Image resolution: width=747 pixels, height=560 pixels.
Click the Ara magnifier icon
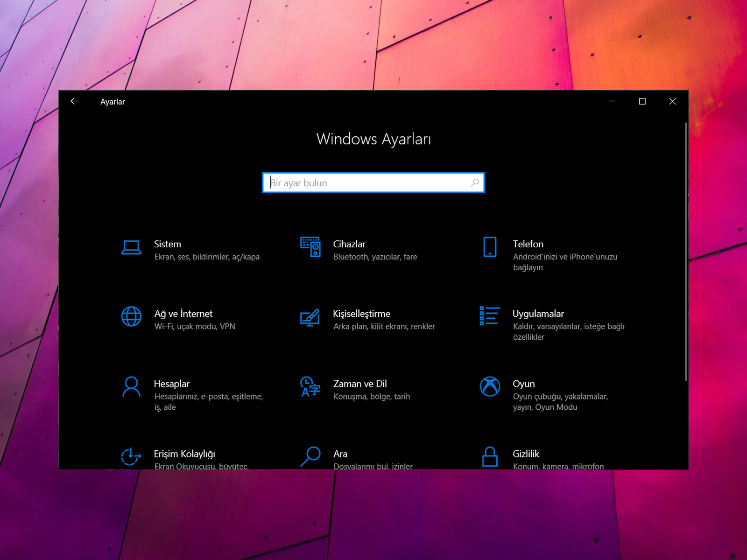coord(310,456)
